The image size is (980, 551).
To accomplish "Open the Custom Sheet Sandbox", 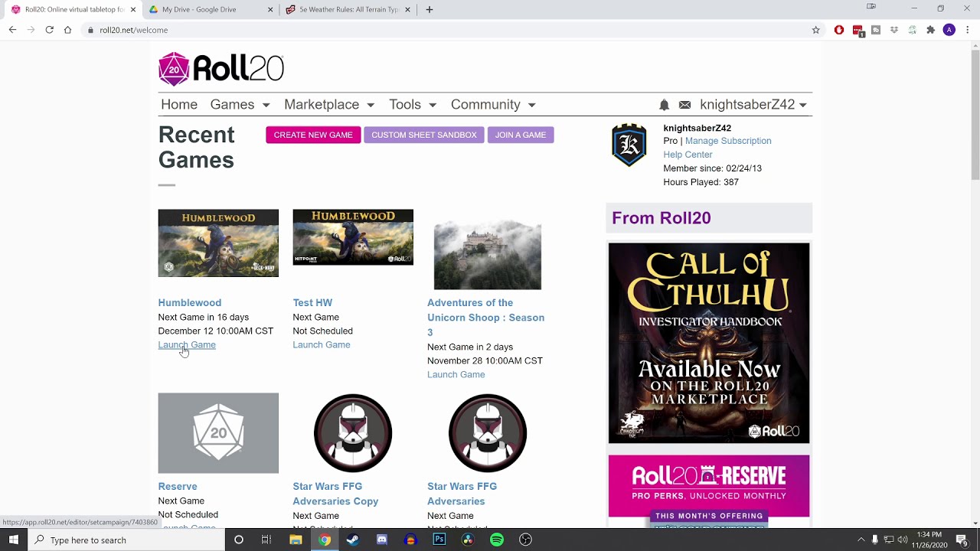I will coord(424,135).
